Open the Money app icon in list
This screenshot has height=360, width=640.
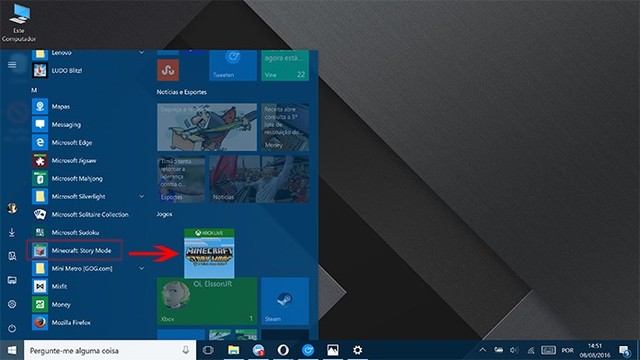point(40,304)
